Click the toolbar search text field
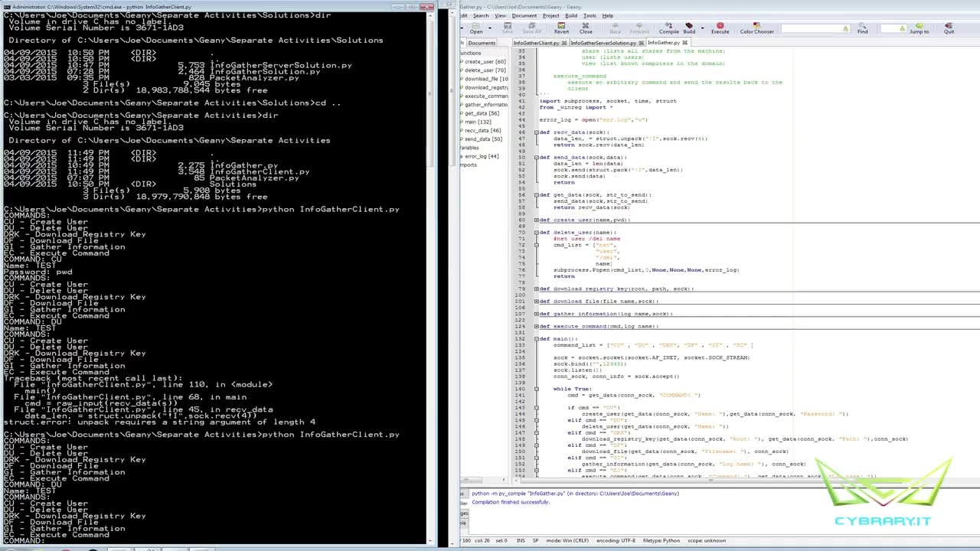The width and height of the screenshot is (980, 551). [815, 28]
